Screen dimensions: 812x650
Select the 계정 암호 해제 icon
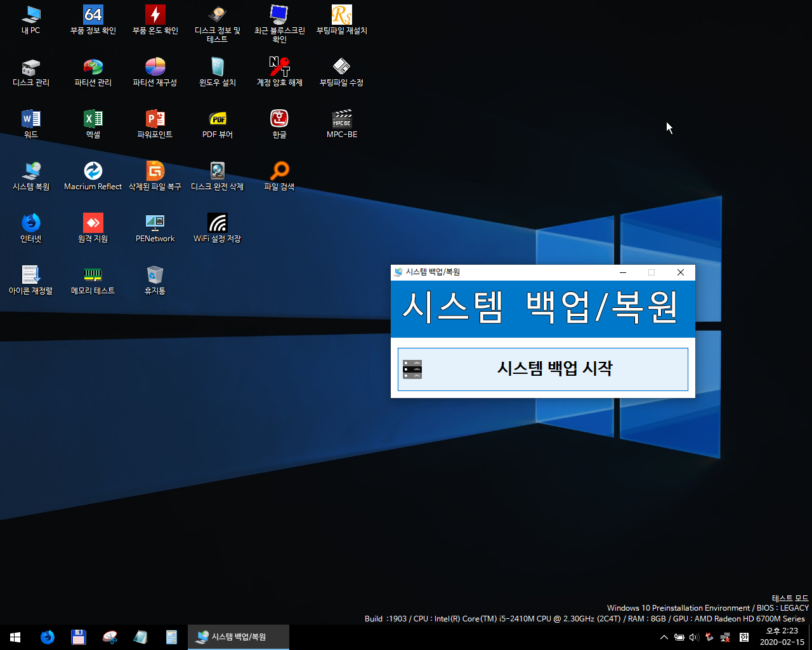pos(280,72)
